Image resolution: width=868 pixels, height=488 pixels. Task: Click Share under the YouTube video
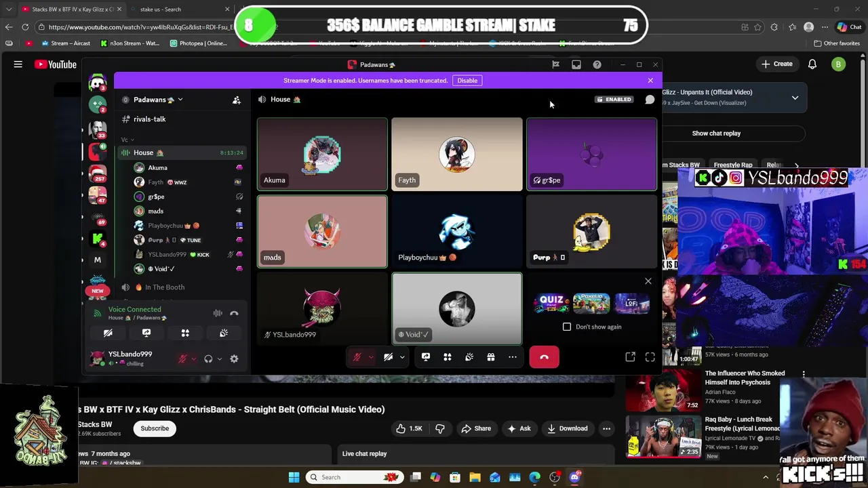[475, 428]
